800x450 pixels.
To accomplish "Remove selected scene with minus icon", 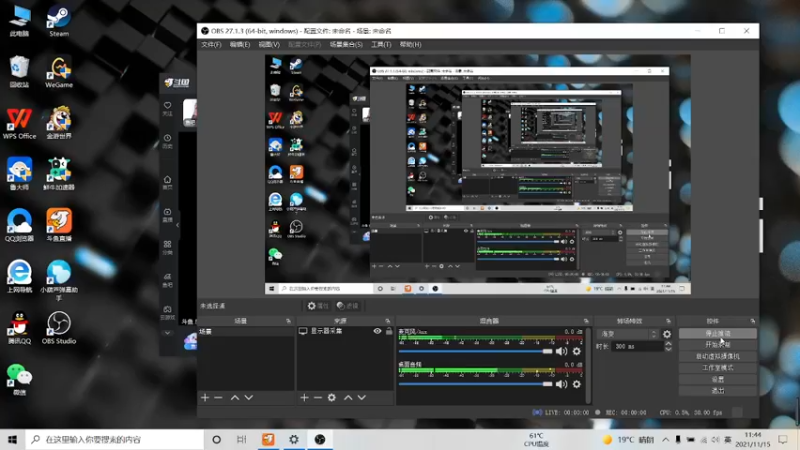I will [218, 397].
